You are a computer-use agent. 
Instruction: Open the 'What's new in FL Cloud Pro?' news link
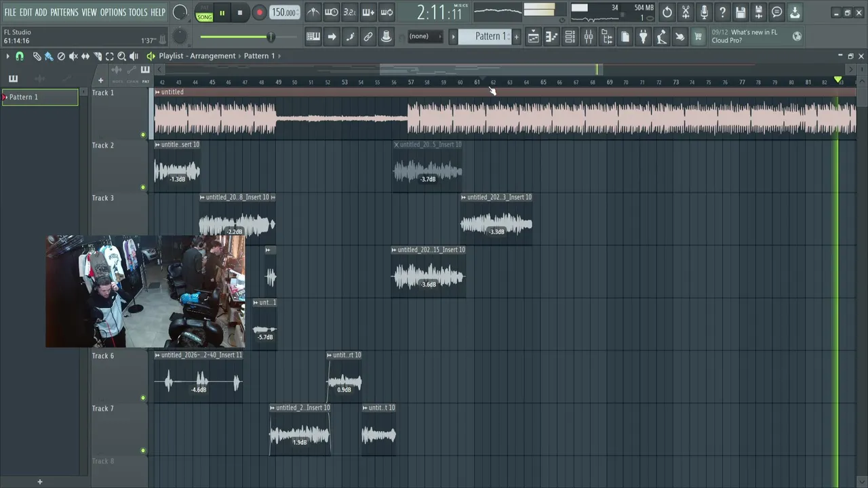(x=745, y=37)
